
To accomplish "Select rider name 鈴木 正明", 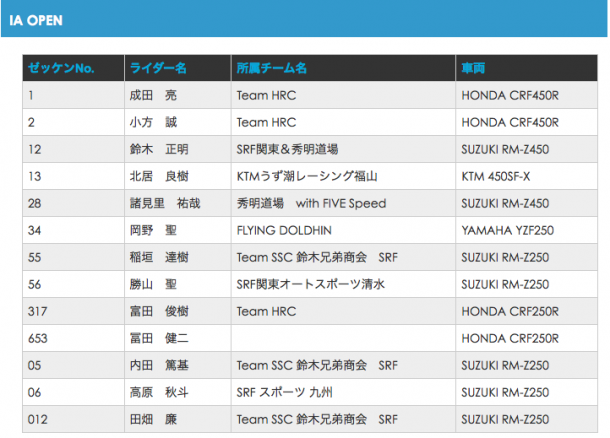I will [159, 149].
